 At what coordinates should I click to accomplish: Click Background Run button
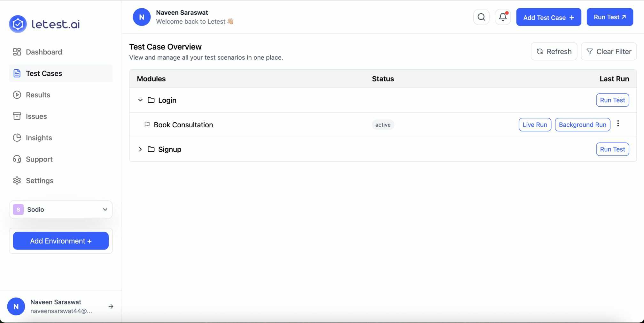(582, 125)
